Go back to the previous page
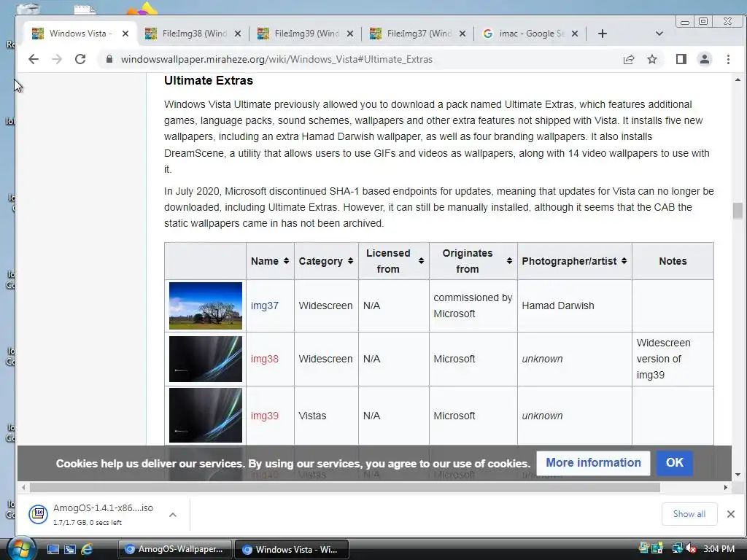Screen dimensions: 747x560 [x=34, y=59]
